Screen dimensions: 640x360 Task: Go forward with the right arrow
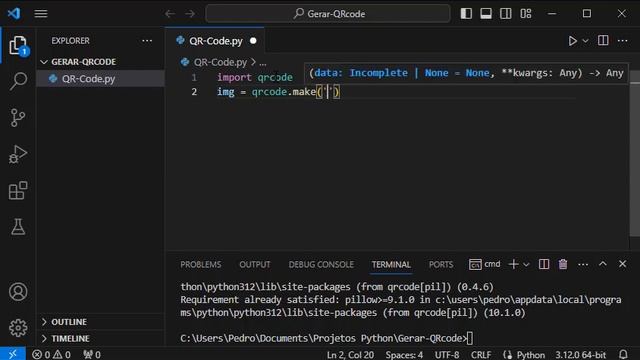pos(190,14)
